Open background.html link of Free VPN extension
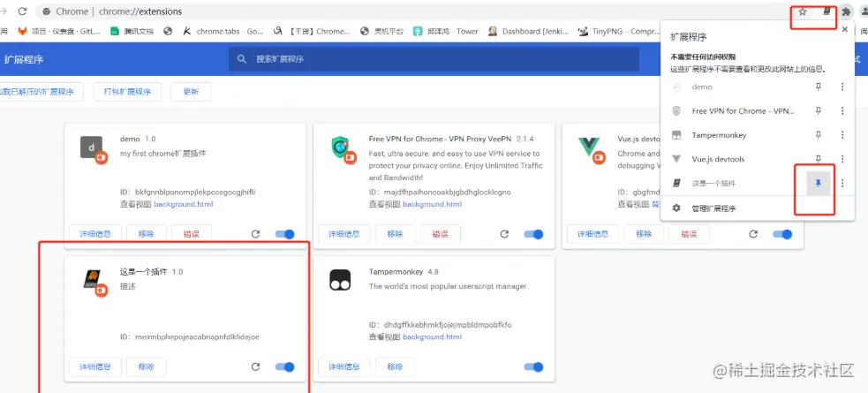Screen dimensions: 868x393 pyautogui.click(x=433, y=204)
